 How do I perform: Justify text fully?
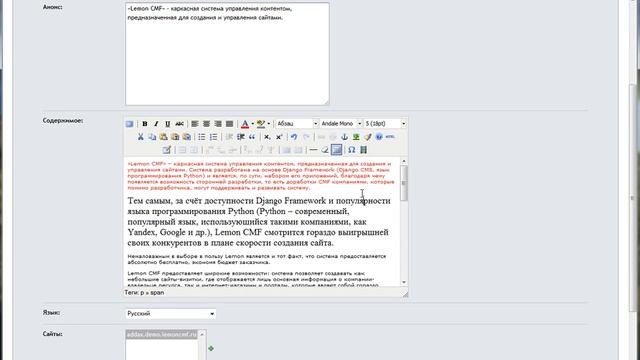230,124
